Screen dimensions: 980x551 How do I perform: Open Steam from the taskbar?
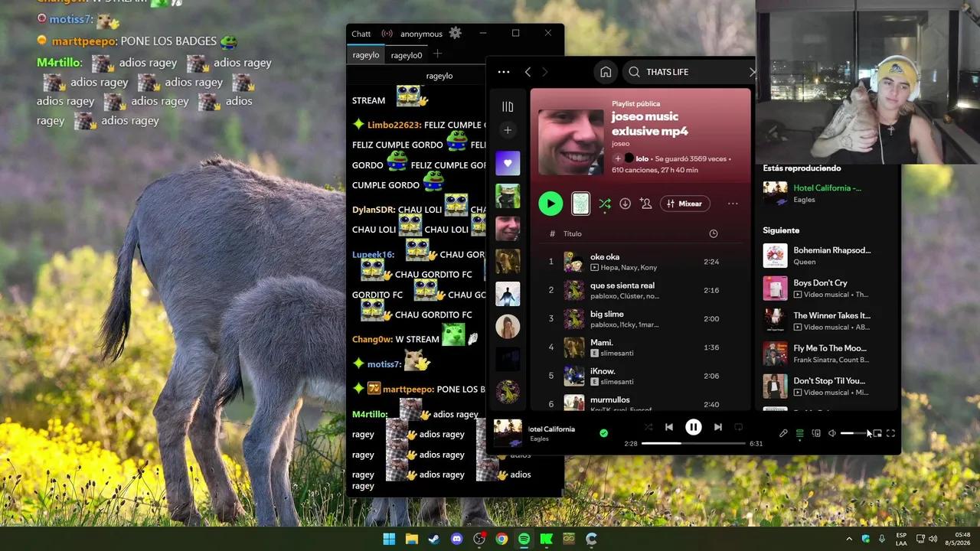[434, 539]
